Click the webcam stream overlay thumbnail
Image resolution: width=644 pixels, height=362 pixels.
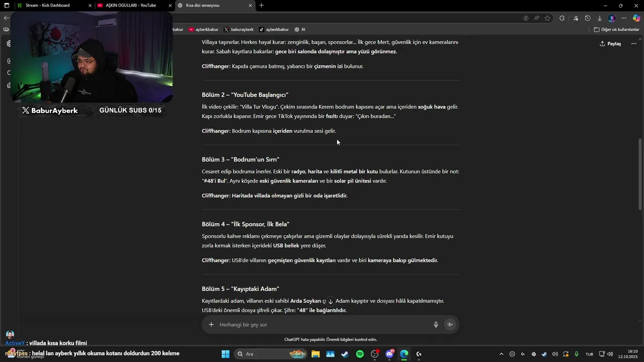point(92,57)
